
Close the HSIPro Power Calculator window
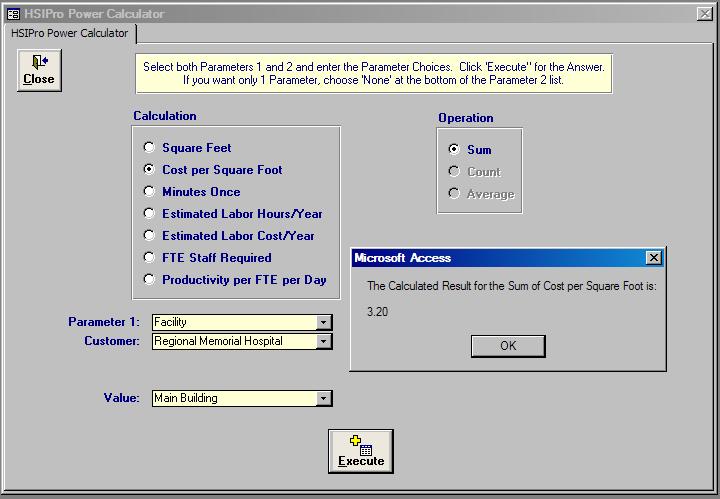click(705, 14)
